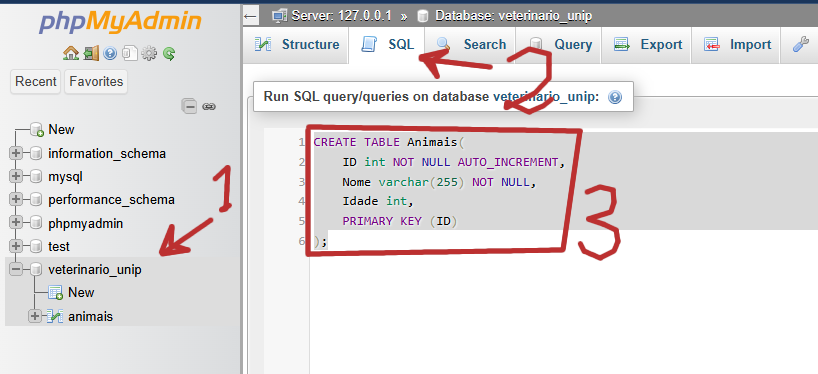Open navigation panel settings gear icon
This screenshot has width=818, height=374.
tap(149, 53)
